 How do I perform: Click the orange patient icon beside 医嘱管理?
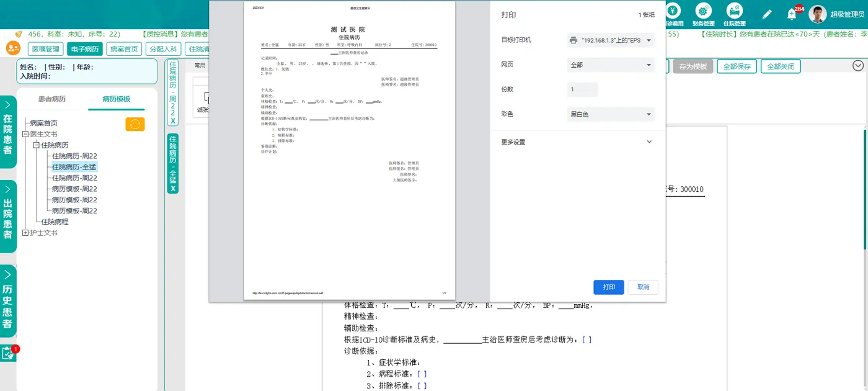13,48
